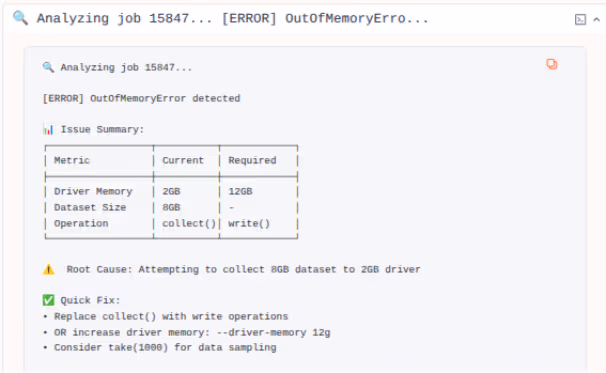Click the warning triangle beside Root Cause
Screen dimensions: 606x373
49,269
